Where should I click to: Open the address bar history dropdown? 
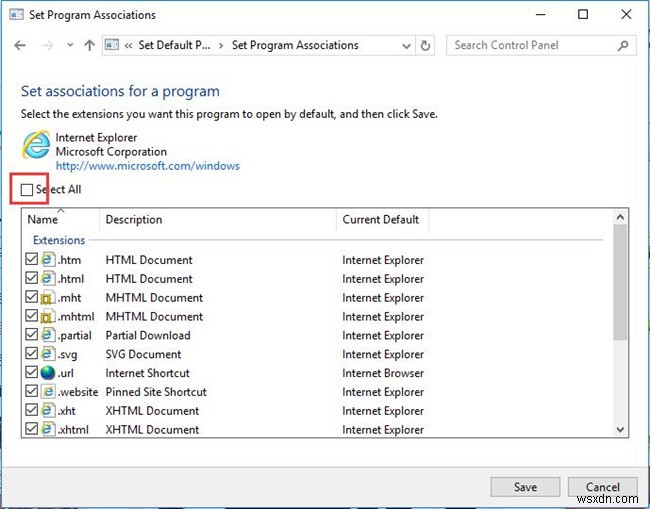[406, 46]
